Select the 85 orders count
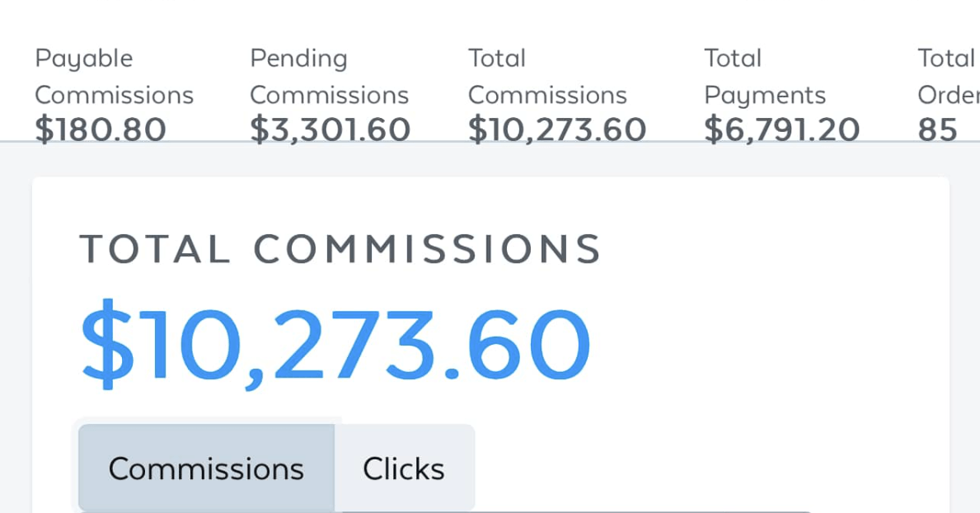 click(937, 129)
